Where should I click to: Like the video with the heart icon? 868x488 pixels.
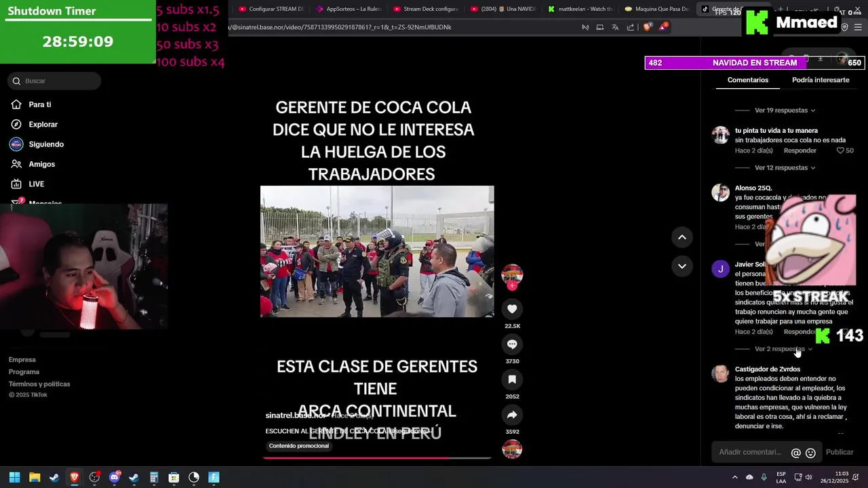coord(512,309)
